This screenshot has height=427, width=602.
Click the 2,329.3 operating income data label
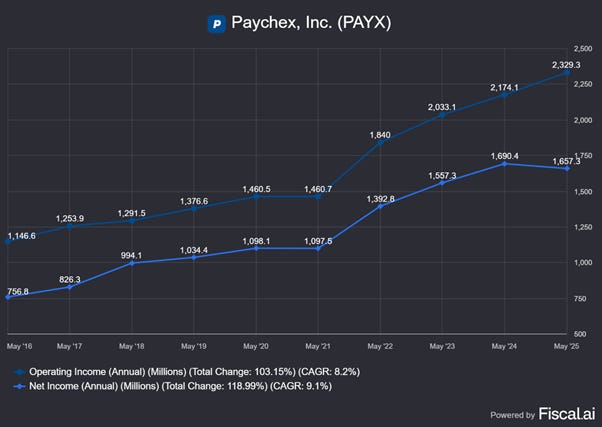(566, 65)
